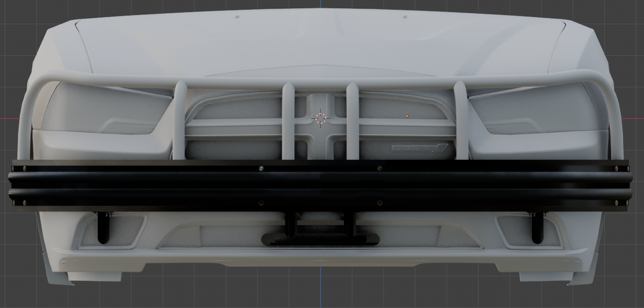Click the blue axis line above the hood

pos(320,4)
